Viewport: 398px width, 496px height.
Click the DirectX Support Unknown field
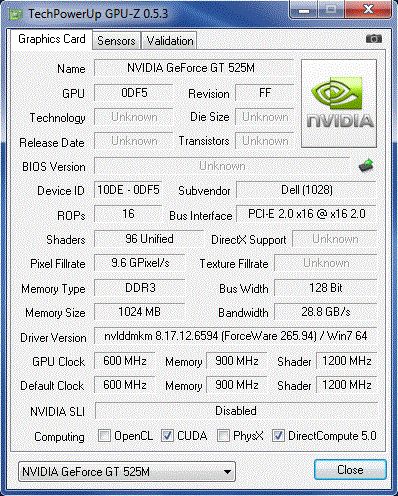click(335, 239)
